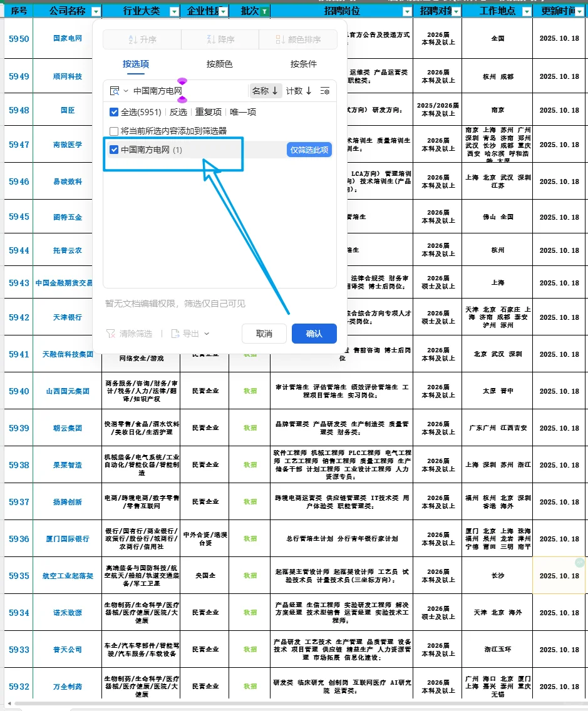Toggle 全选(5951) checkbox
588x711 pixels.
114,112
